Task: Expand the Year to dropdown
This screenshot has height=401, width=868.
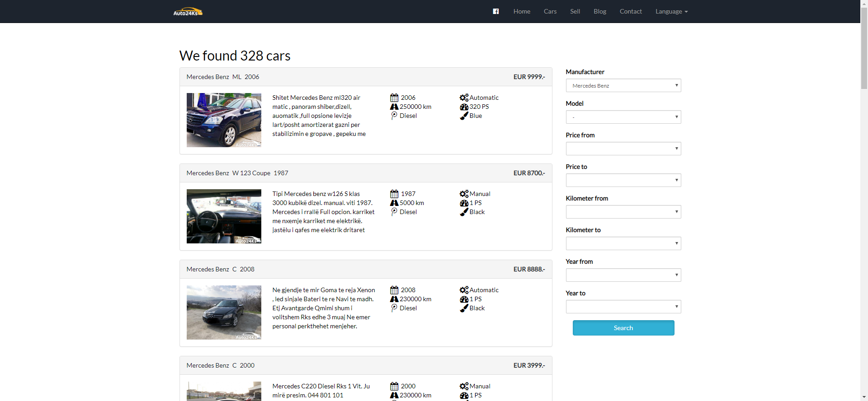Action: tap(623, 307)
